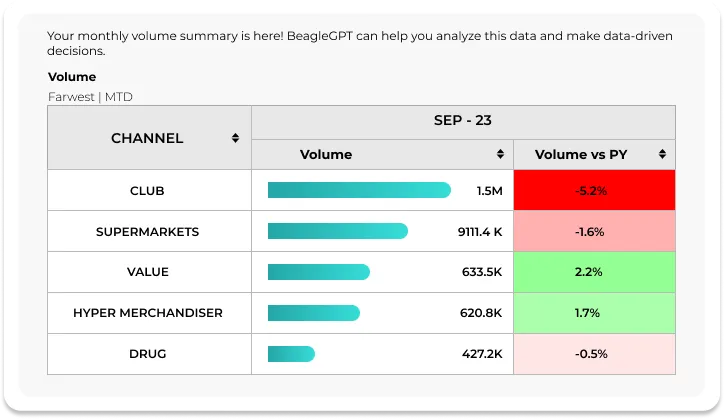Select the CLUB channel row label
The height and width of the screenshot is (419, 724).
[148, 191]
